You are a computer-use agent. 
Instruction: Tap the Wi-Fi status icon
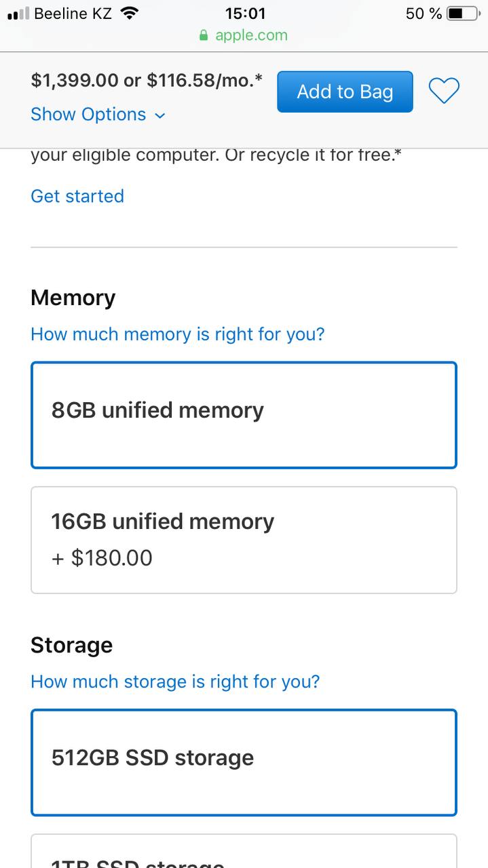(x=128, y=13)
